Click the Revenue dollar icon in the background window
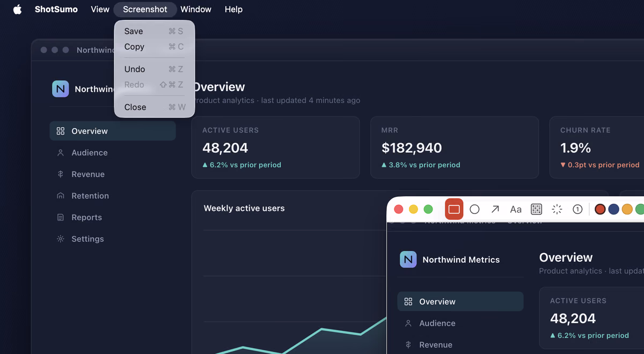Image resolution: width=644 pixels, height=354 pixels. click(x=61, y=174)
